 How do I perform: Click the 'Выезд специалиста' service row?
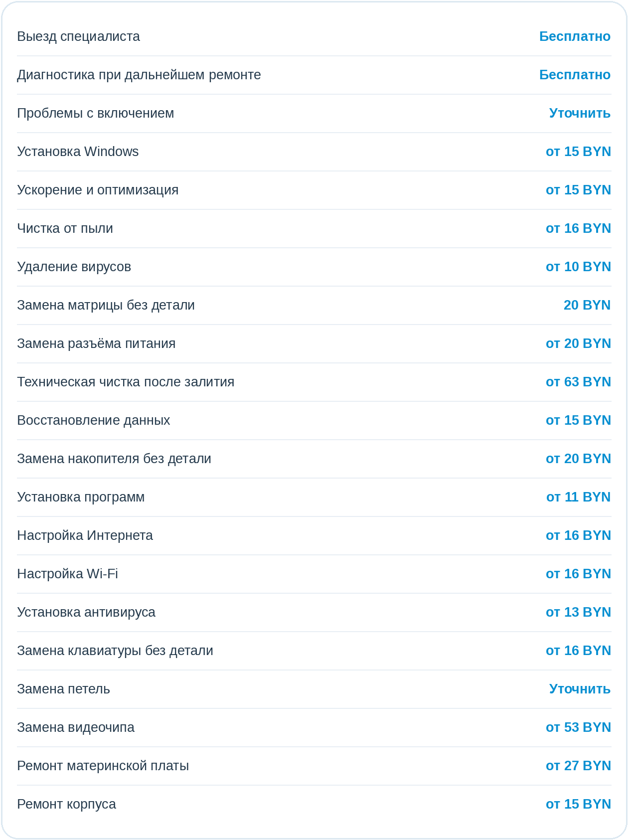(x=314, y=37)
